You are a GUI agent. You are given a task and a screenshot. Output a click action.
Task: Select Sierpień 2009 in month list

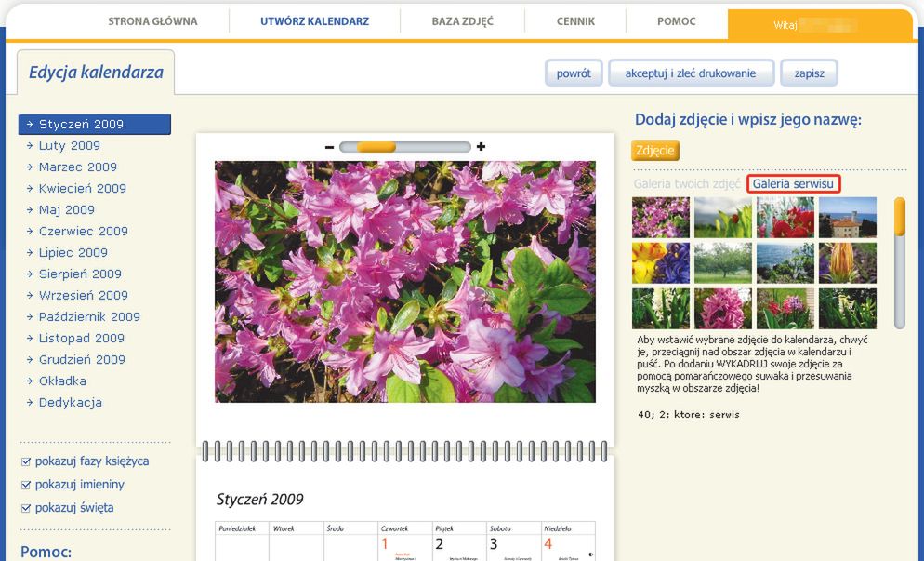80,274
